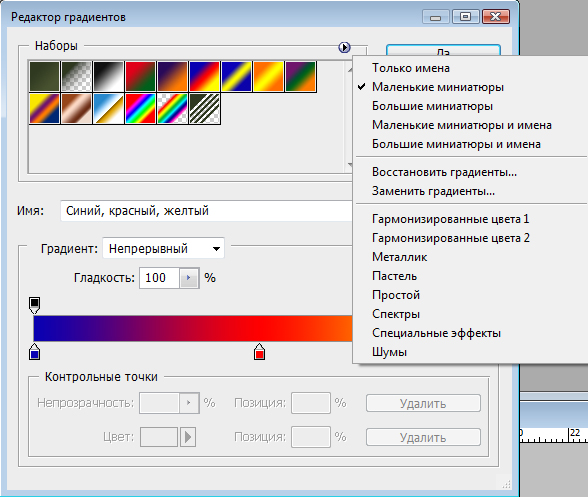Viewport: 588px width, 497px height.
Task: Open the Градиент type dropdown
Action: pyautogui.click(x=164, y=248)
